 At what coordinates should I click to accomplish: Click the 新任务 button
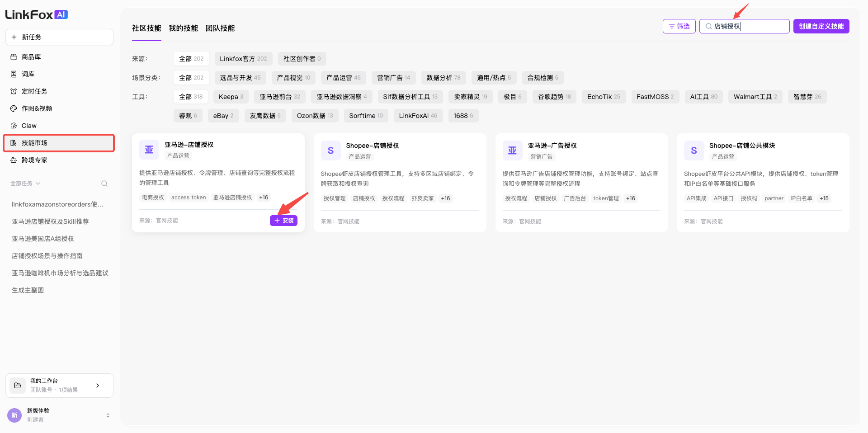[x=59, y=37]
